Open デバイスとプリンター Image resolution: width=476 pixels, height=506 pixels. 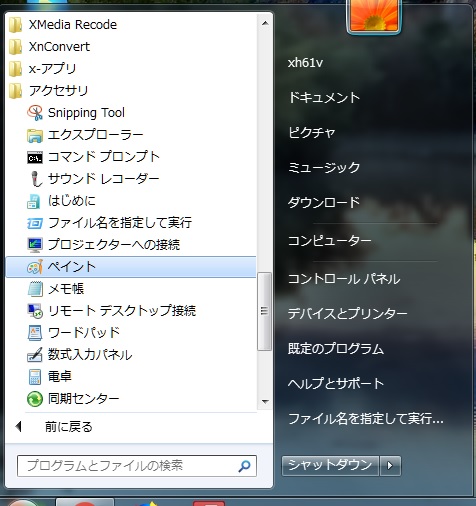coord(347,314)
